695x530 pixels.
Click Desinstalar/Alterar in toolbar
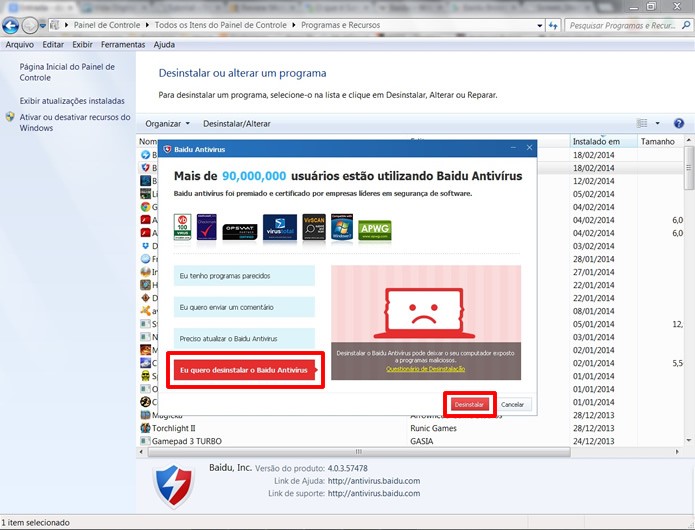(237, 124)
